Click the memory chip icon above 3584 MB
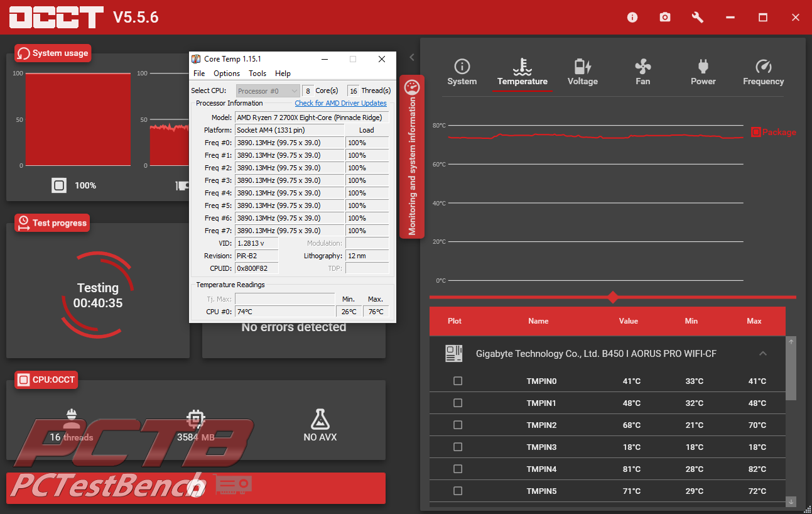The height and width of the screenshot is (514, 812). pyautogui.click(x=196, y=419)
